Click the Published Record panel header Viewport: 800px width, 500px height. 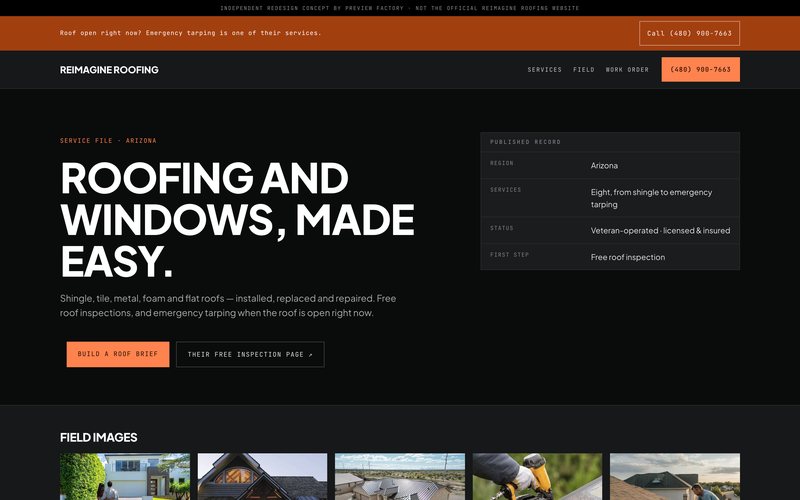pos(610,142)
